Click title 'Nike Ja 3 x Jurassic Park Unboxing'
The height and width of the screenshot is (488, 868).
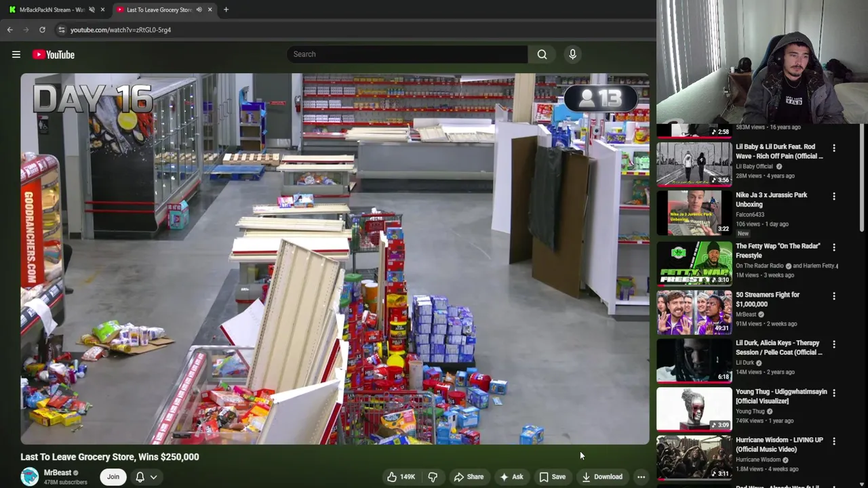coord(772,200)
